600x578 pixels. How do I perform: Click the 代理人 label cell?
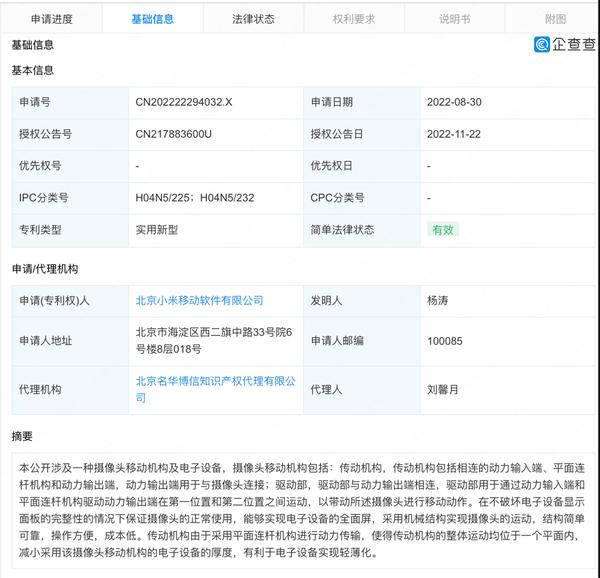[362, 390]
